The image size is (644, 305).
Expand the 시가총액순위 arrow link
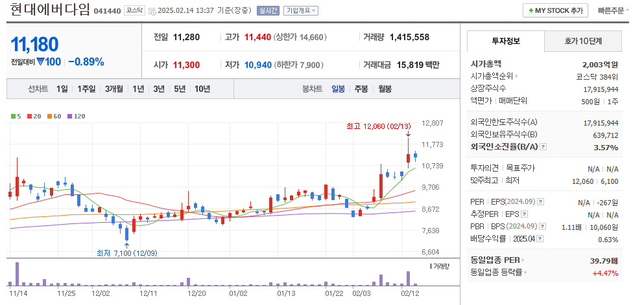point(516,76)
